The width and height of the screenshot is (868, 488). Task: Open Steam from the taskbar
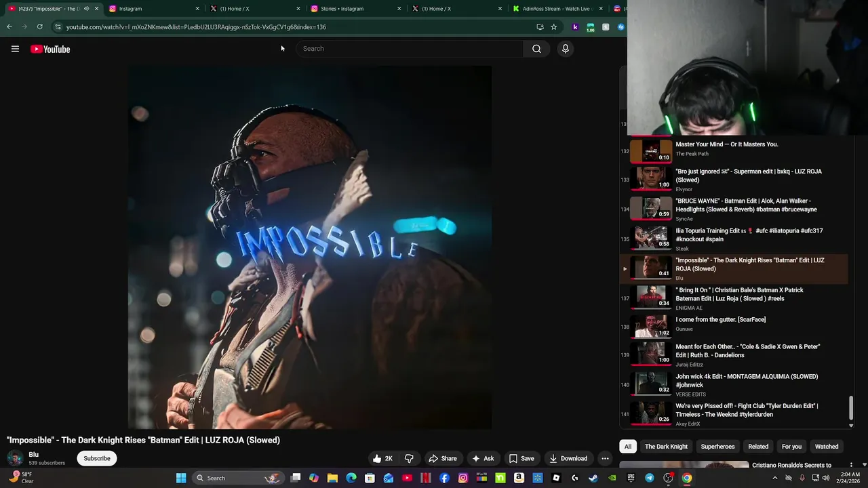(593, 478)
